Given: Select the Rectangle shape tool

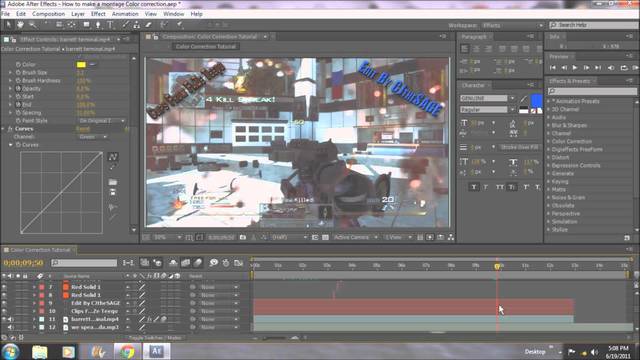Looking at the screenshot, I should pyautogui.click(x=86, y=25).
